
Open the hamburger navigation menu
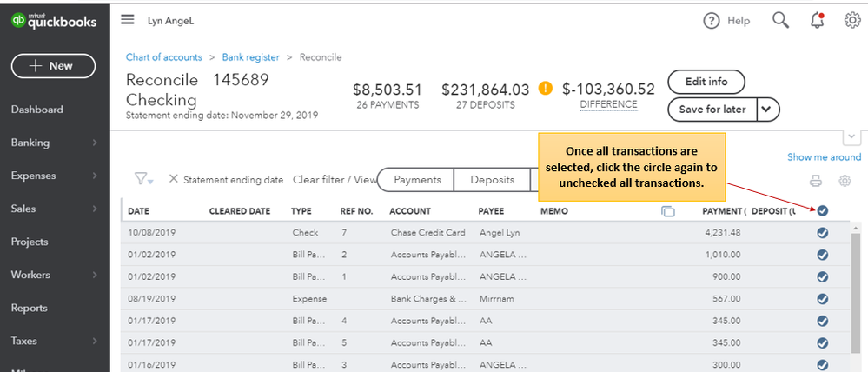(128, 20)
